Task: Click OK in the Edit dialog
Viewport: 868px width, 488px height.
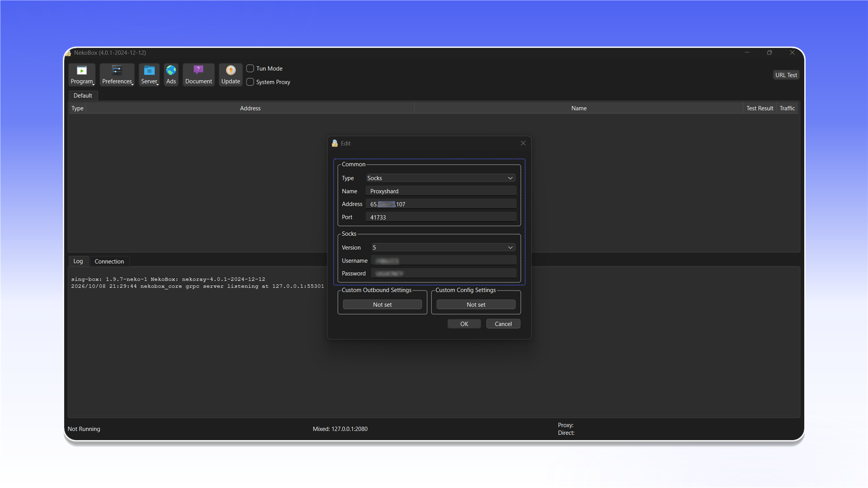Action: [x=464, y=324]
